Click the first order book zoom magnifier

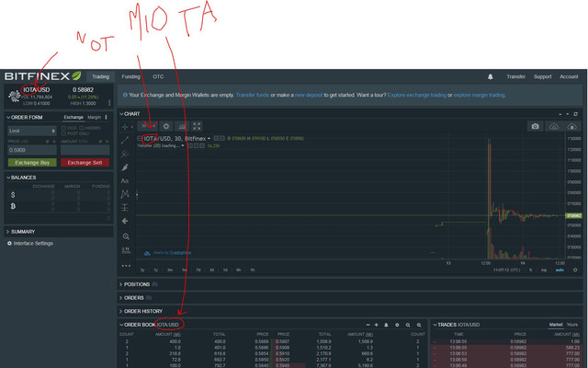point(408,325)
